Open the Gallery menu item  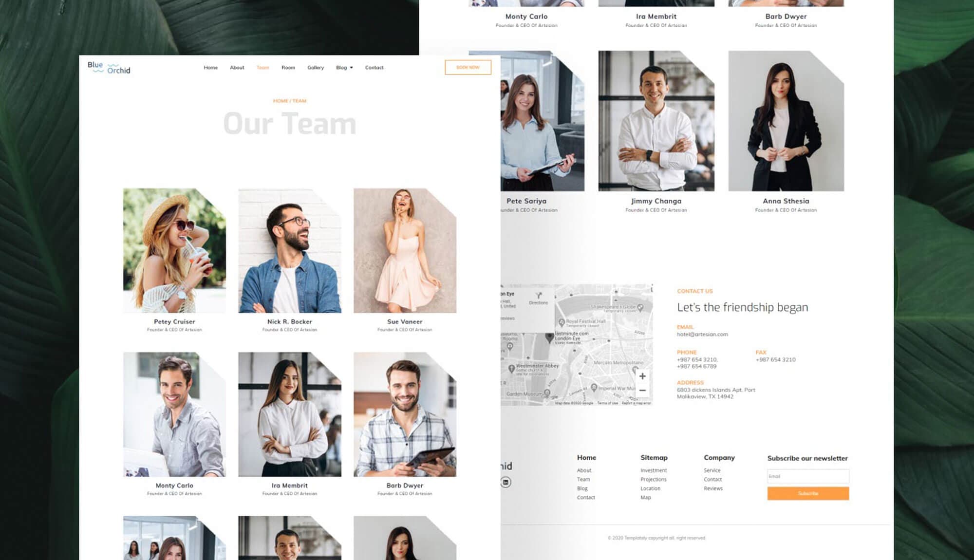pyautogui.click(x=315, y=68)
